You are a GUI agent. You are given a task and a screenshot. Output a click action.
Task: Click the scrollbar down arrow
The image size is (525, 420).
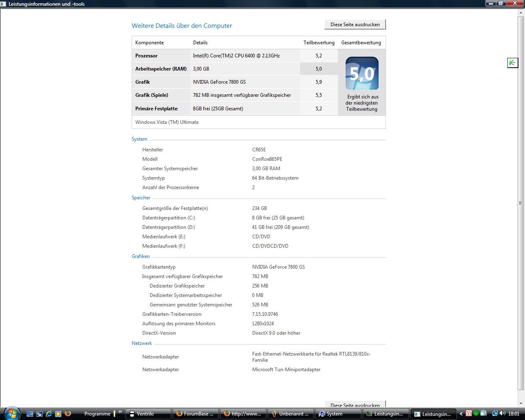(x=521, y=404)
